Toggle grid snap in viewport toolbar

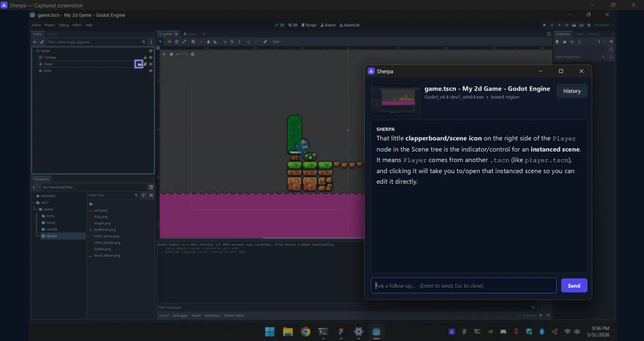[232, 41]
